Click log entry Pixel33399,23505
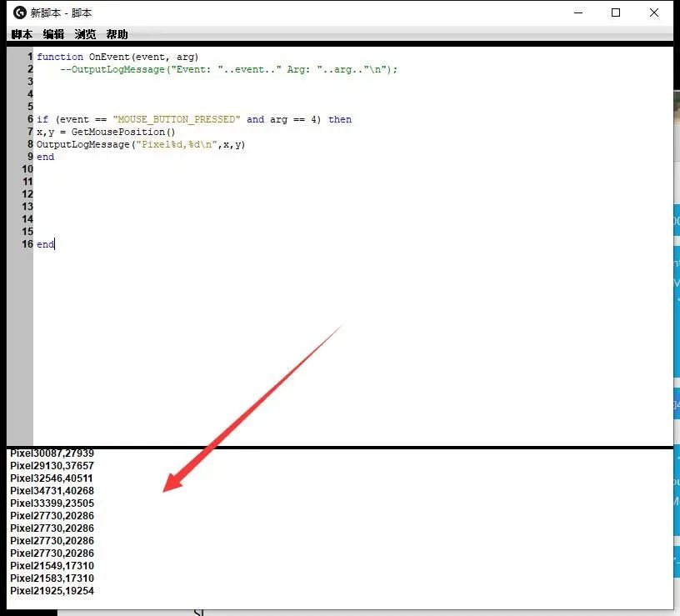The width and height of the screenshot is (680, 616). click(52, 503)
